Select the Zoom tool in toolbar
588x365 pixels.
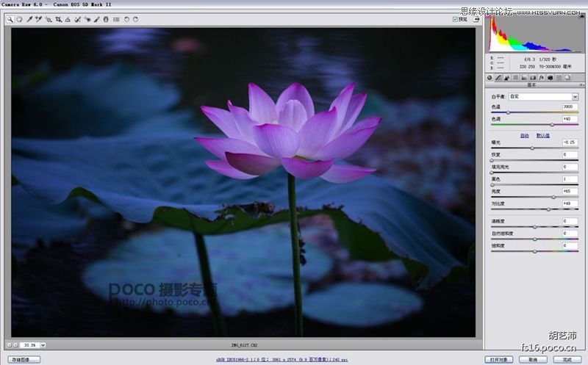click(x=10, y=19)
